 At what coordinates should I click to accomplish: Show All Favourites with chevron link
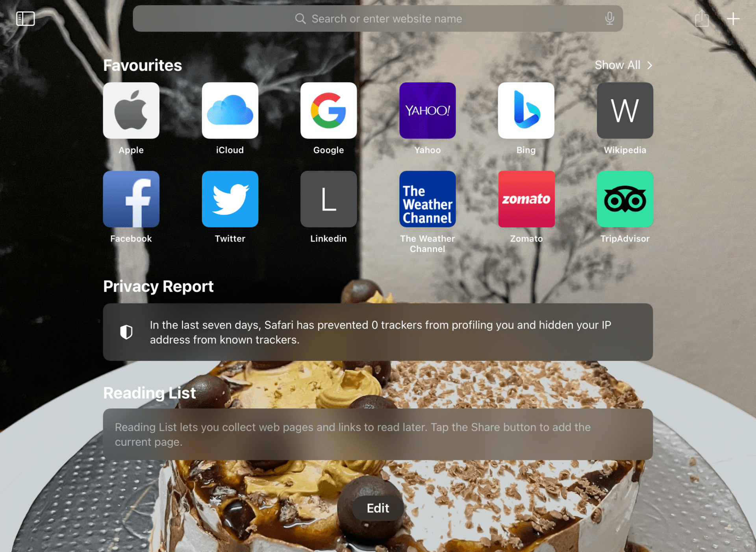(623, 65)
